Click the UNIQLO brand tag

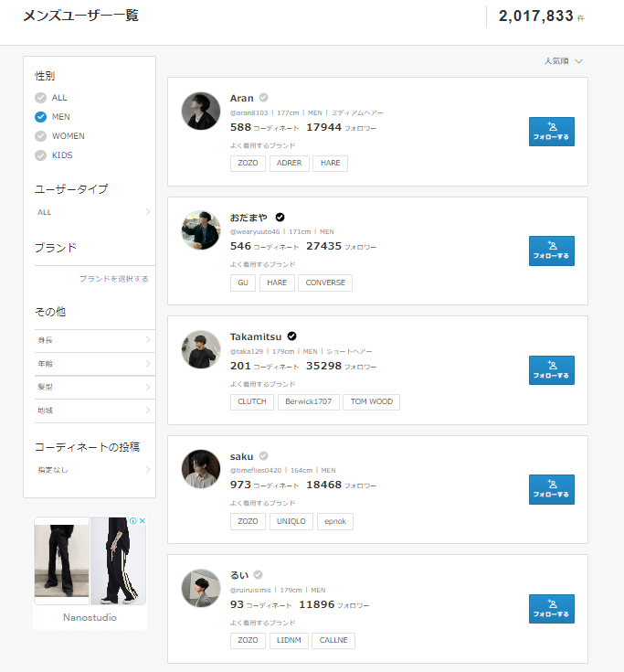[291, 521]
